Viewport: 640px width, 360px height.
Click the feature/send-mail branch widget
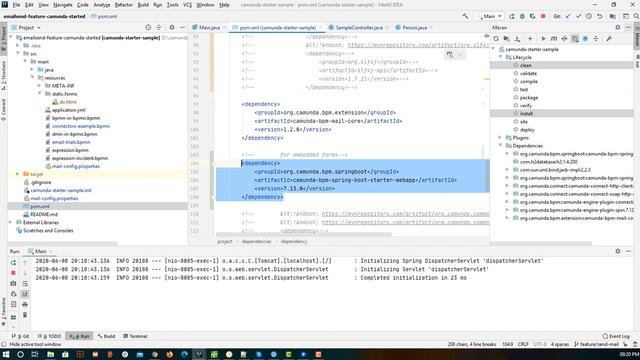click(x=596, y=344)
